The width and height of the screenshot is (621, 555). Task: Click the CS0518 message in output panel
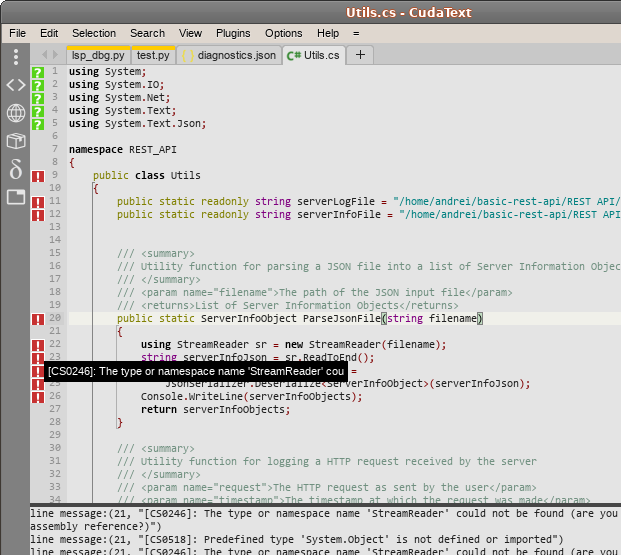300,539
